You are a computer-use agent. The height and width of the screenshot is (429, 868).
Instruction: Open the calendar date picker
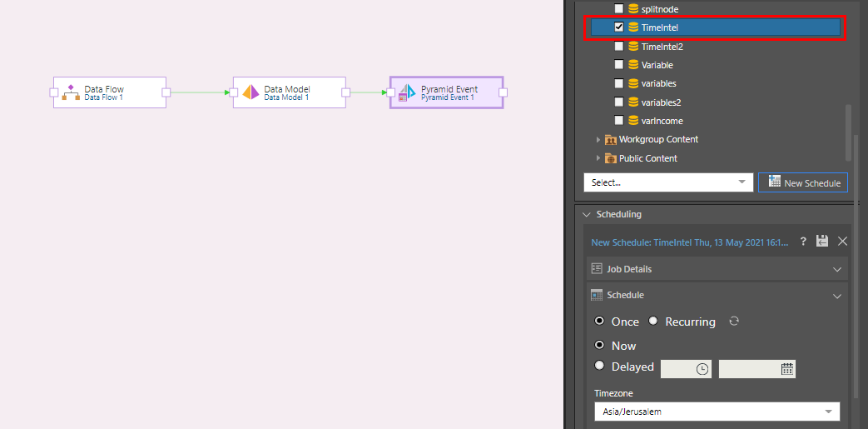787,368
